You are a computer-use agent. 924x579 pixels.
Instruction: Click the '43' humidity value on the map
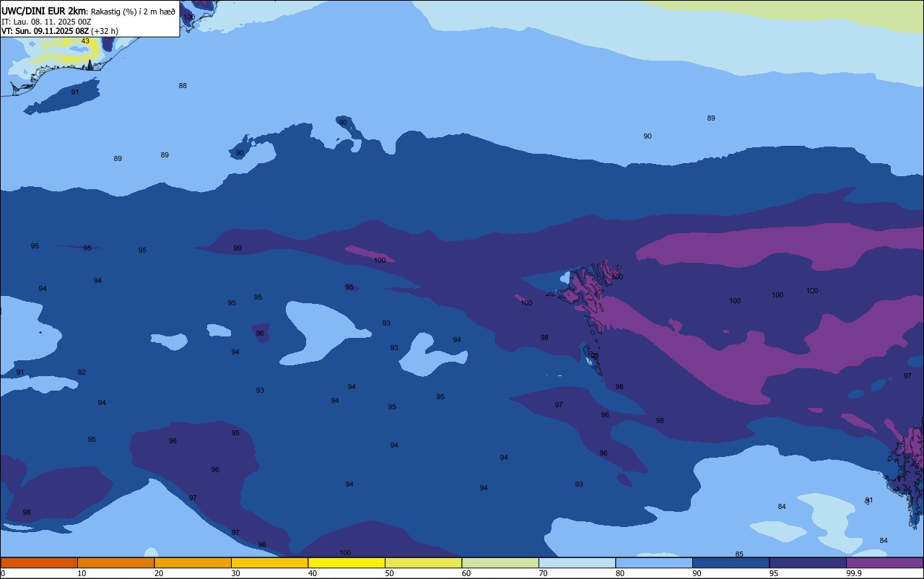click(x=85, y=41)
